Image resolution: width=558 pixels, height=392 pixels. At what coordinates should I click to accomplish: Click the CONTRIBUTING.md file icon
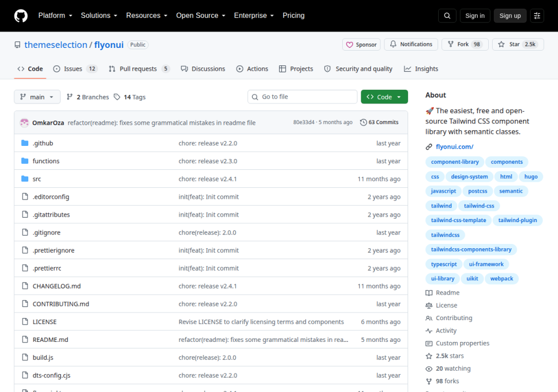click(x=25, y=304)
